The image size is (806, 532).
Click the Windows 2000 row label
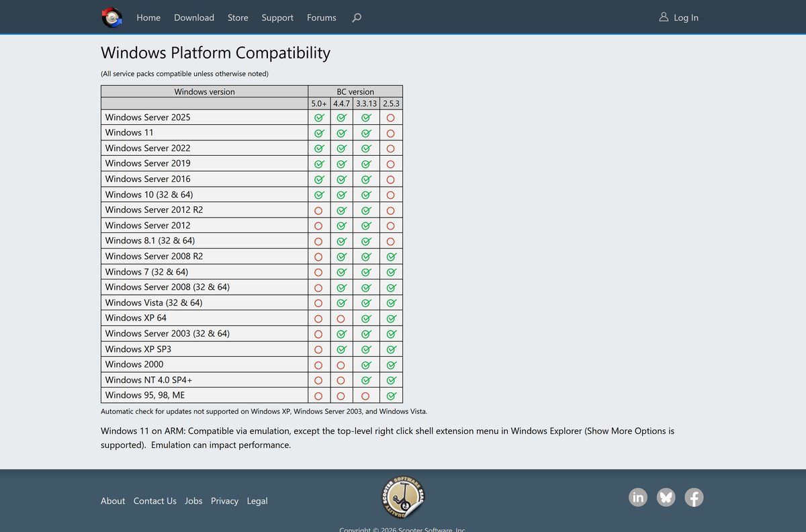coord(134,365)
